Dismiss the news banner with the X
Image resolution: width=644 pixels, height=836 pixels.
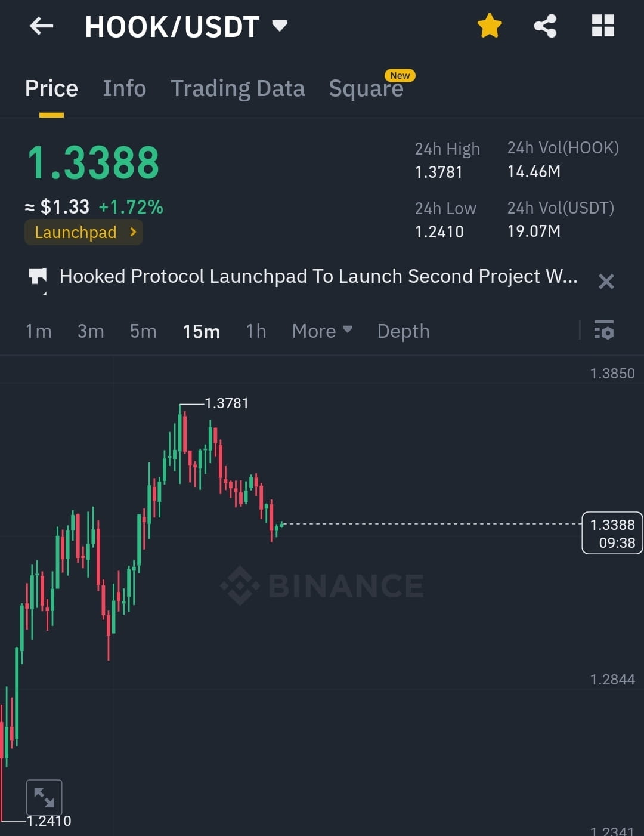606,281
